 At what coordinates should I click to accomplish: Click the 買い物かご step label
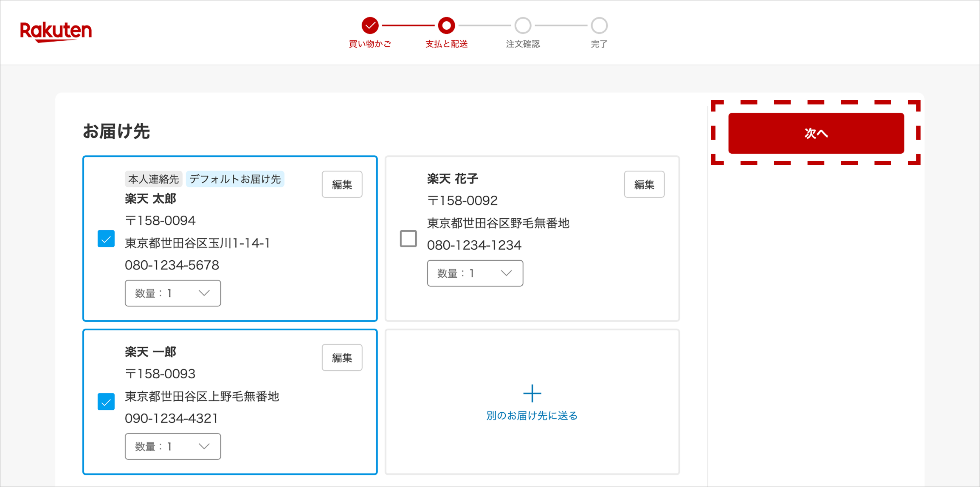(370, 44)
